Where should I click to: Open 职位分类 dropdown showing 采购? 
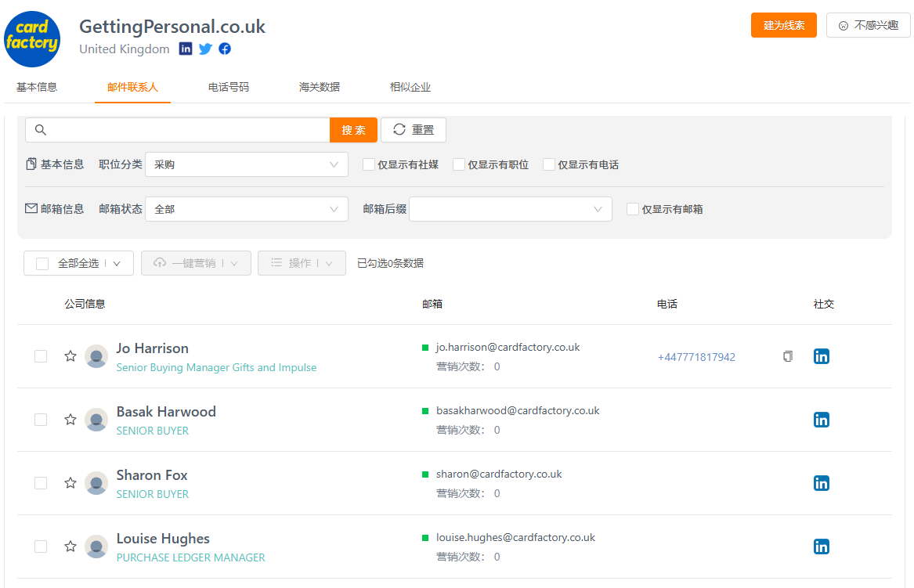(x=247, y=165)
